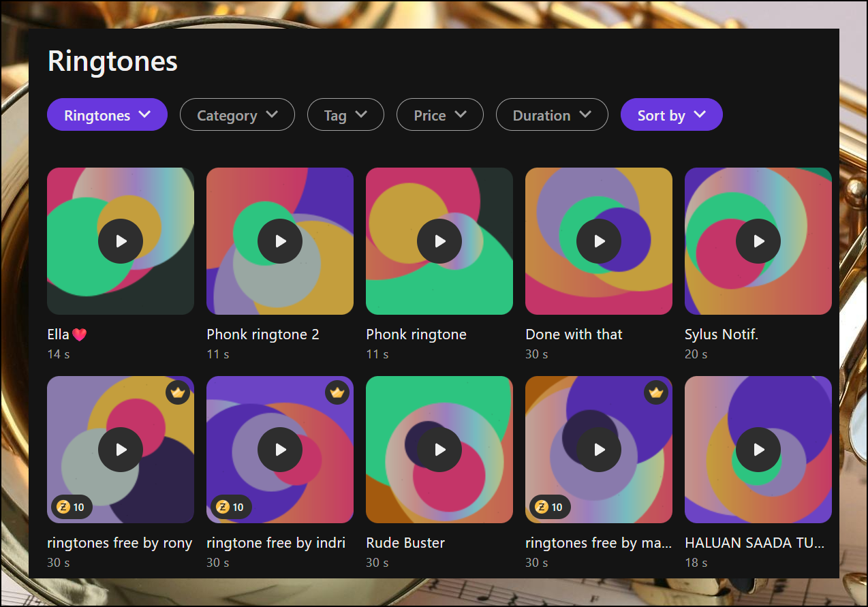Viewport: 868px width, 607px height.
Task: Play the Done with that ringtone
Action: coord(599,241)
